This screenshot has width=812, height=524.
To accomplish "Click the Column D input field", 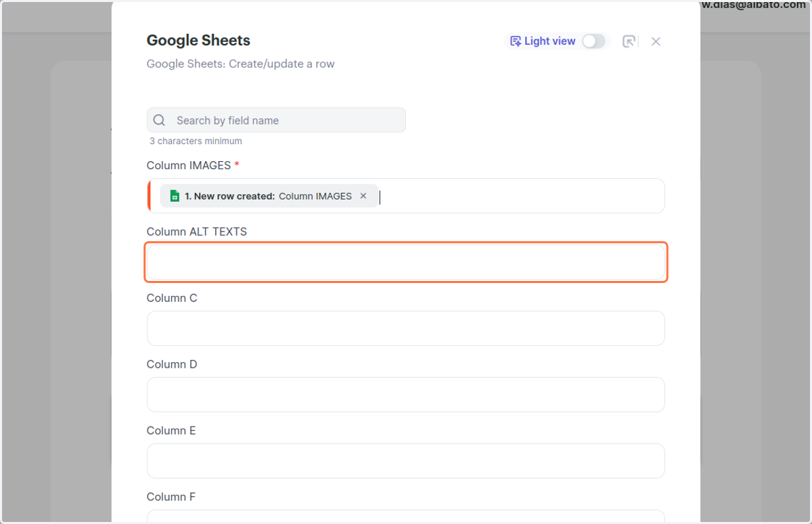I will pyautogui.click(x=406, y=395).
